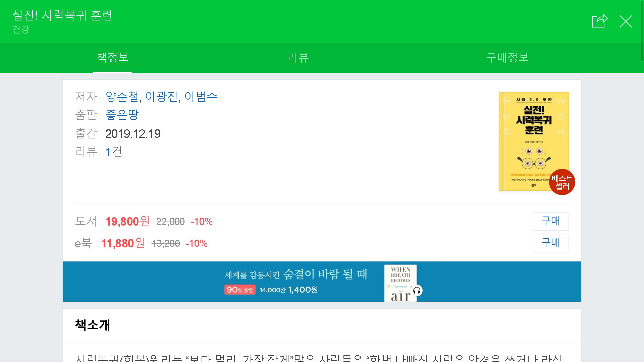
Task: Open author 이범수 link
Action: pyautogui.click(x=201, y=97)
